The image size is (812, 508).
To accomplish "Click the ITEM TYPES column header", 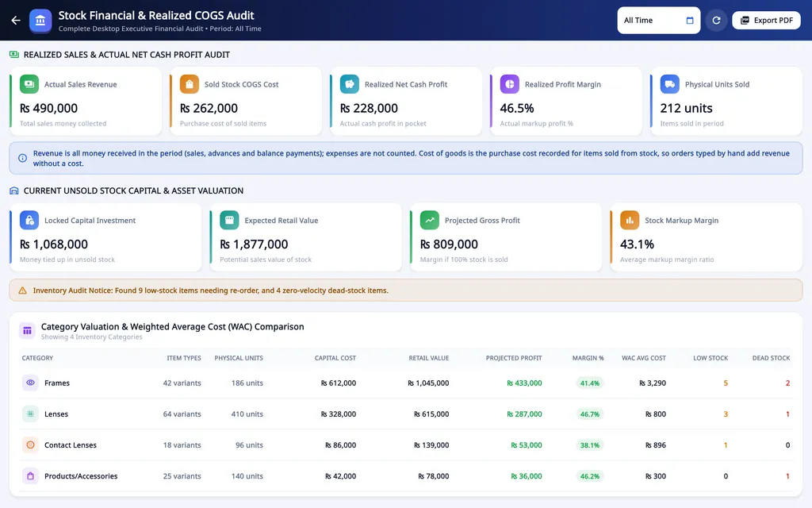I will point(184,358).
